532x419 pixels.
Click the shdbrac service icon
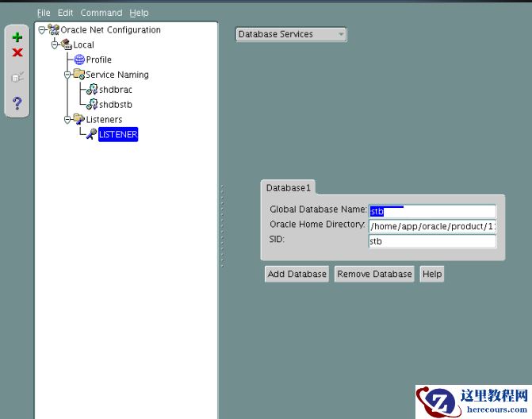point(92,90)
